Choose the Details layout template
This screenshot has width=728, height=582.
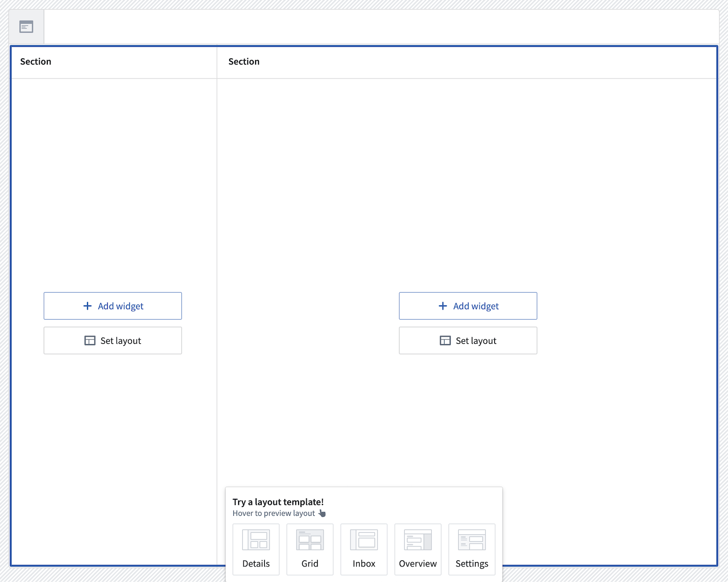tap(256, 549)
